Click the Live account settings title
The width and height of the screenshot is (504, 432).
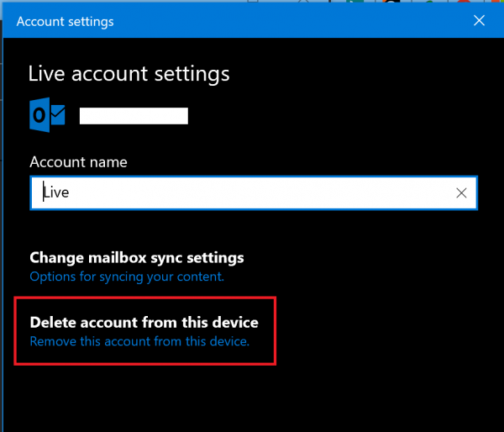(129, 74)
